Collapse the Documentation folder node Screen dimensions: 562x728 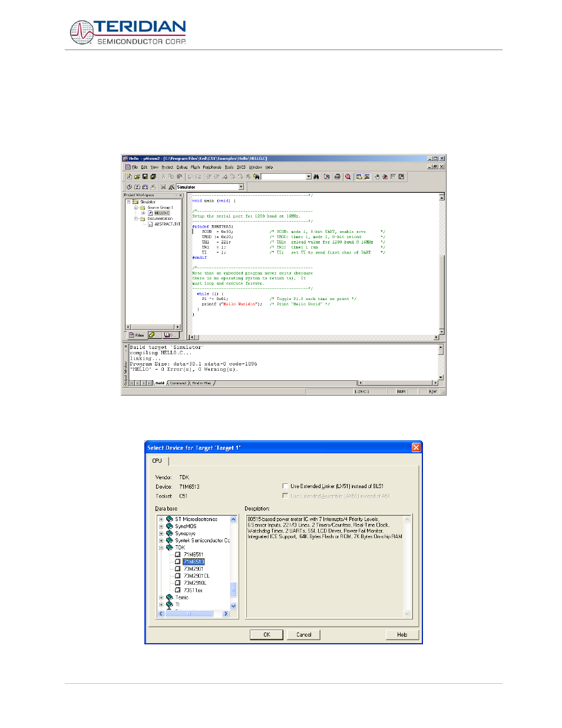(136, 219)
